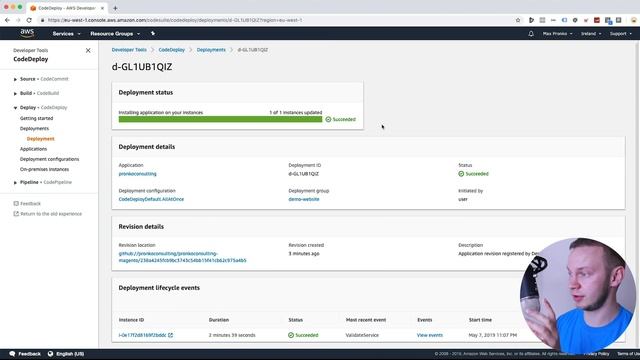The width and height of the screenshot is (640, 360).
Task: Open On-premises instances in sidebar
Action: [44, 169]
